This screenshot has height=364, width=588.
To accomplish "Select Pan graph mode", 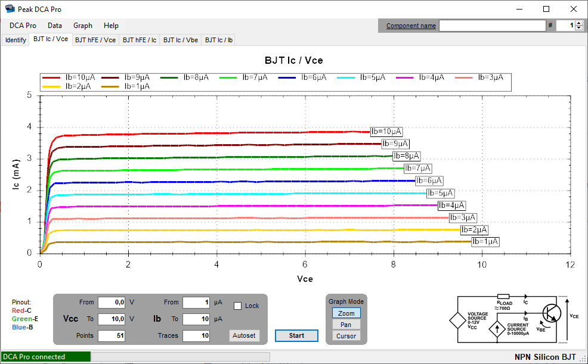I will point(346,325).
